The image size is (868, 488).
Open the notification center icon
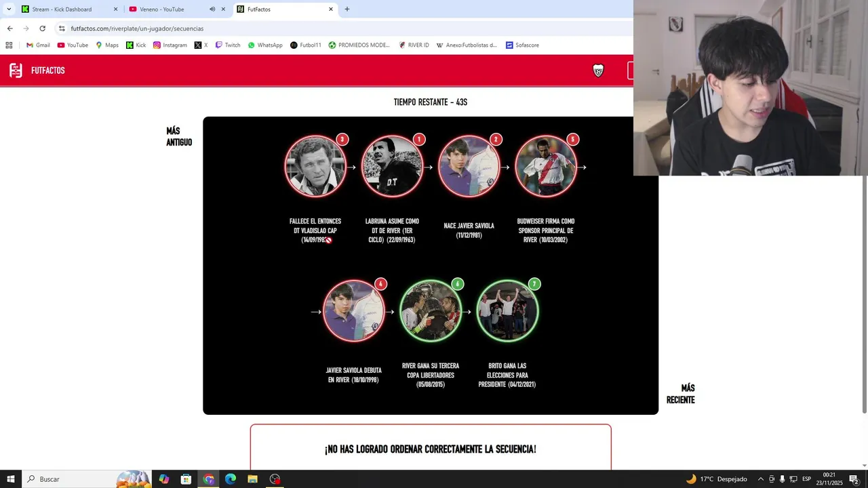click(854, 479)
